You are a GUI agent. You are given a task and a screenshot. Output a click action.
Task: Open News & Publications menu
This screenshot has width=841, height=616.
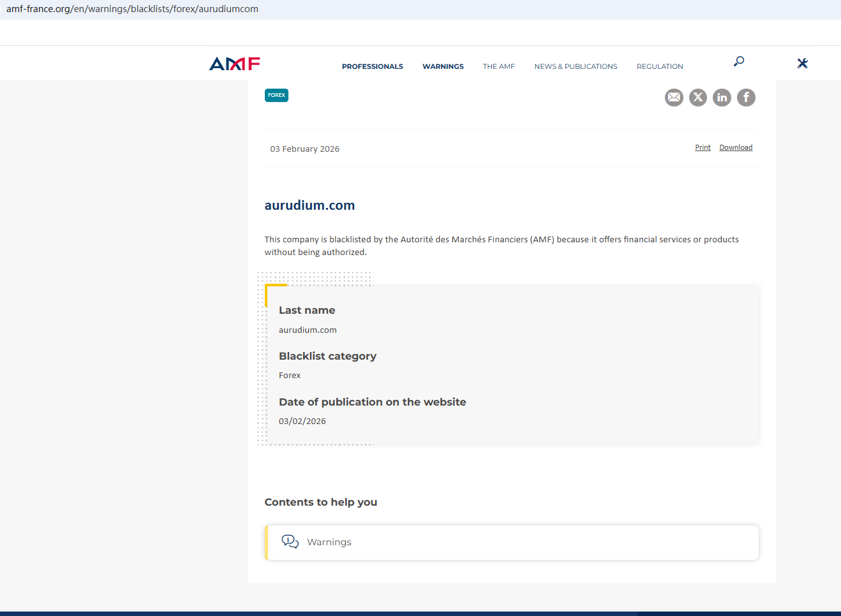[576, 66]
